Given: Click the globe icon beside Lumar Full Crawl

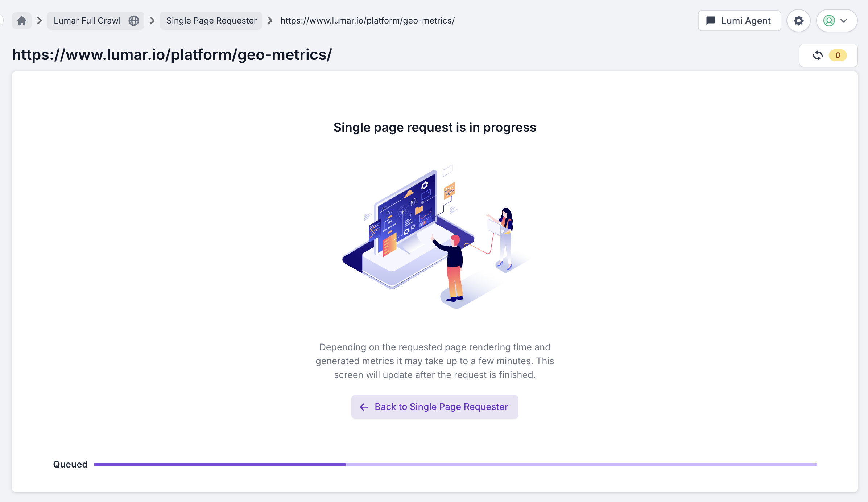Looking at the screenshot, I should pyautogui.click(x=134, y=21).
